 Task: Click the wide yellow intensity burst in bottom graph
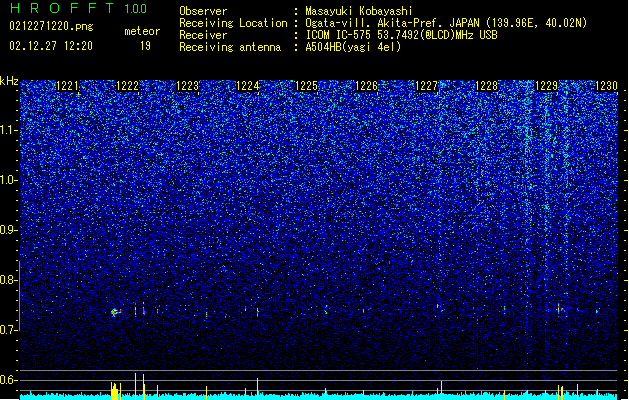tap(115, 391)
